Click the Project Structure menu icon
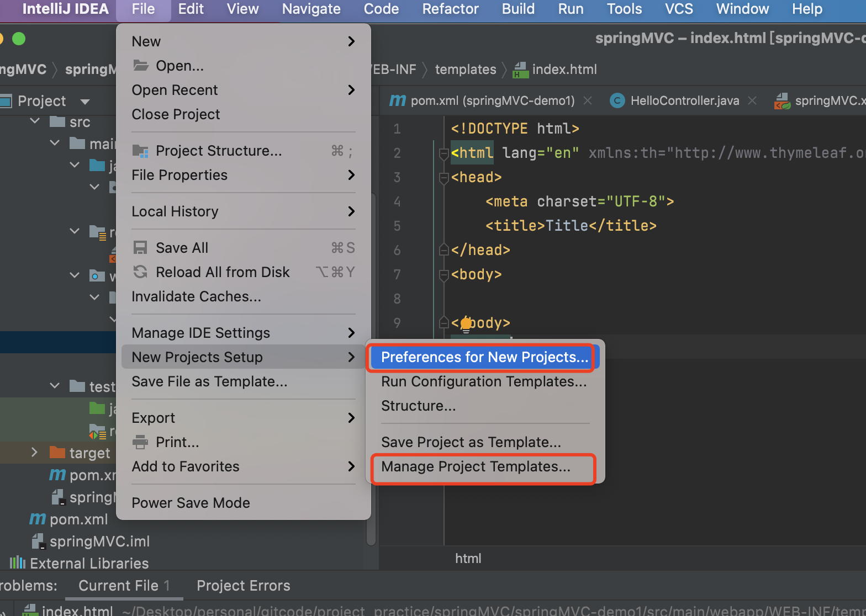This screenshot has height=616, width=866. (x=141, y=151)
